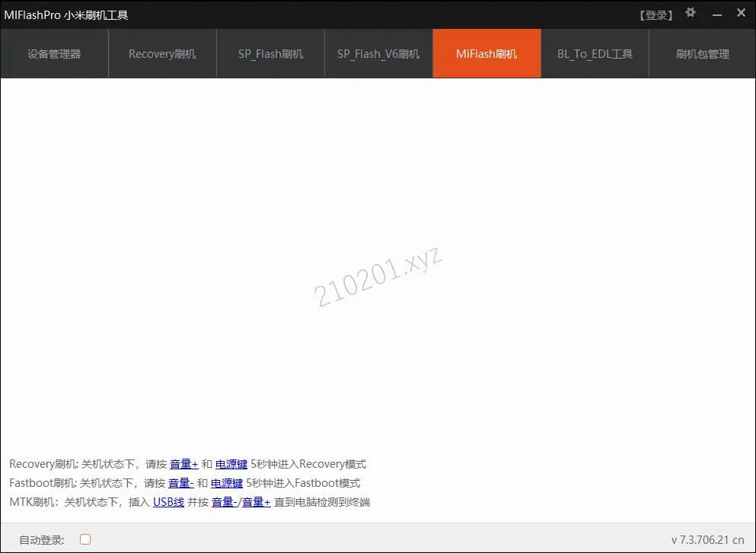Open the Recovery刷机 tab
The width and height of the screenshot is (756, 553).
click(x=162, y=53)
